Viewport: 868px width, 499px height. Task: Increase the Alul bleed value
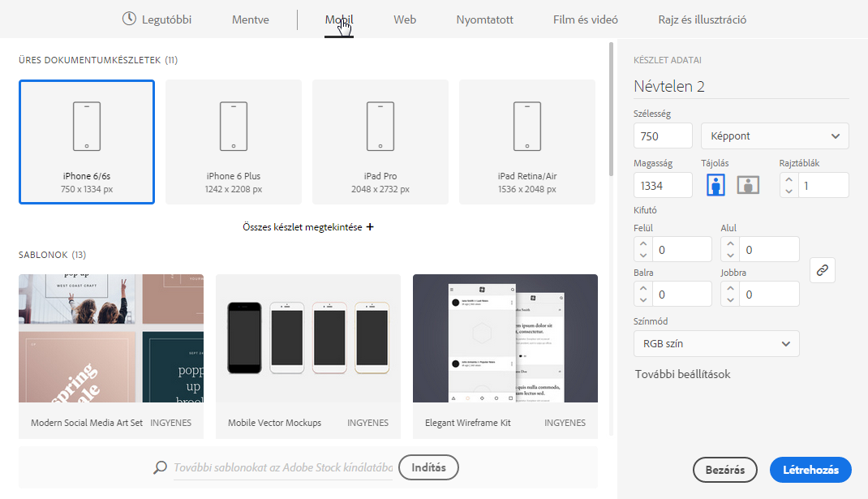[730, 243]
